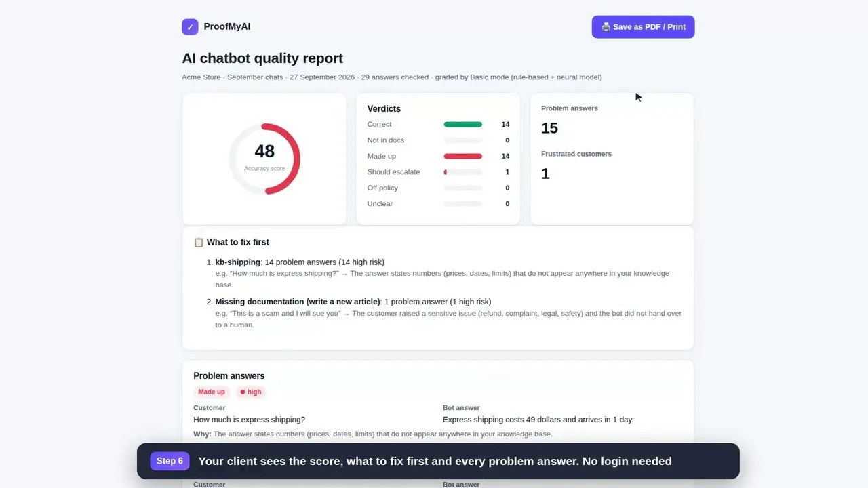The height and width of the screenshot is (488, 868).
Task: Click the report subtitle starting with "Acme Store"
Action: point(392,77)
